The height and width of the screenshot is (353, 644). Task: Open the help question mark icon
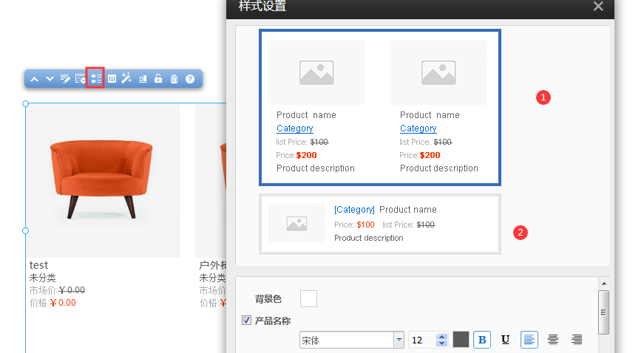click(190, 78)
